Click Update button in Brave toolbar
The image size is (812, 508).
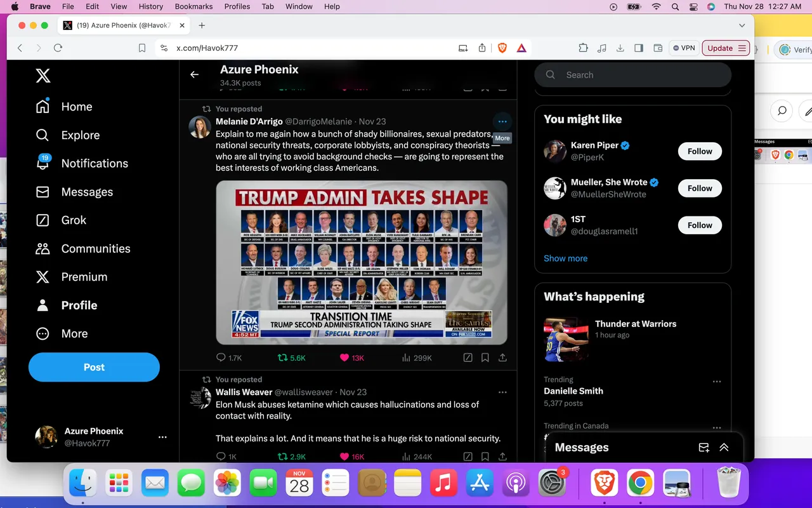click(726, 48)
